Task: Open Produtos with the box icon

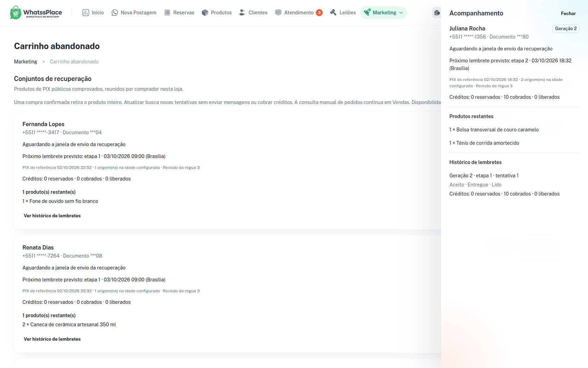Action: (205, 13)
